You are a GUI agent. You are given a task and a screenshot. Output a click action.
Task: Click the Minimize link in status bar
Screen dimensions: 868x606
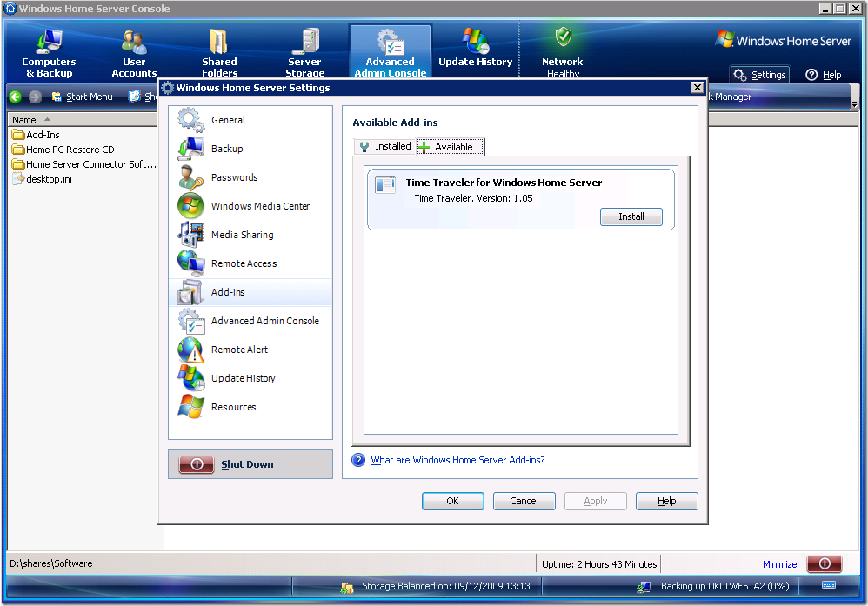click(x=780, y=564)
